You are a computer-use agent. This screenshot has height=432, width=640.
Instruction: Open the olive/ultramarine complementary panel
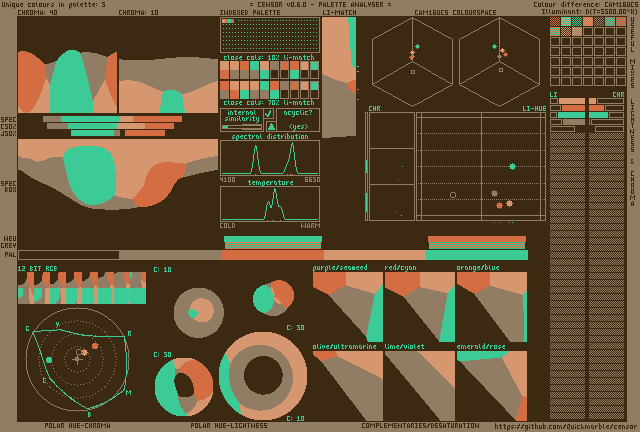click(x=348, y=386)
